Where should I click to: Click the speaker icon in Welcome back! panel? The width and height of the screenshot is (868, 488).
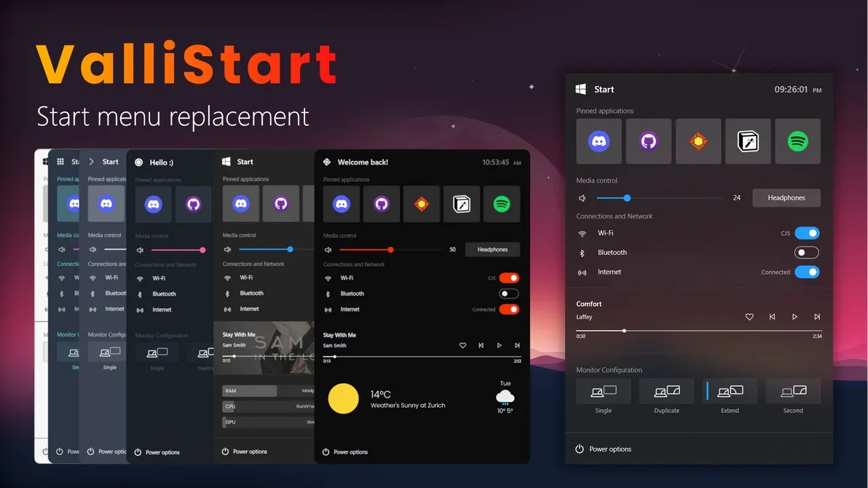coord(328,250)
